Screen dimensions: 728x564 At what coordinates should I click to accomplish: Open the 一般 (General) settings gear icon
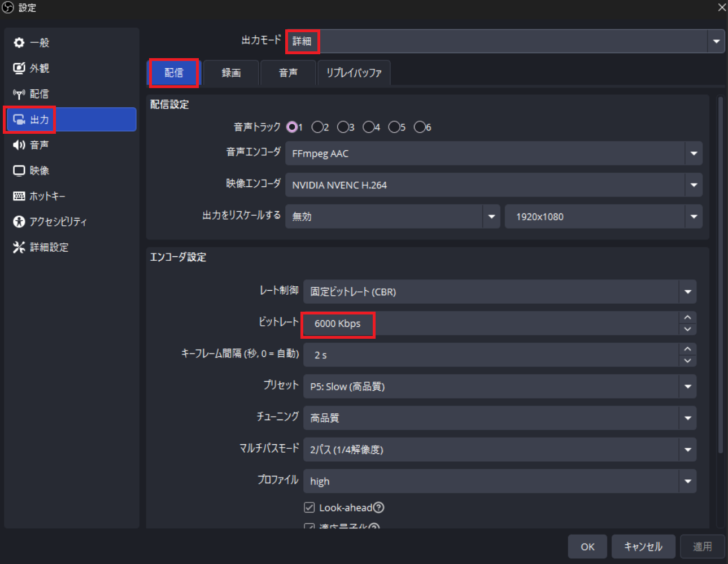tap(19, 43)
